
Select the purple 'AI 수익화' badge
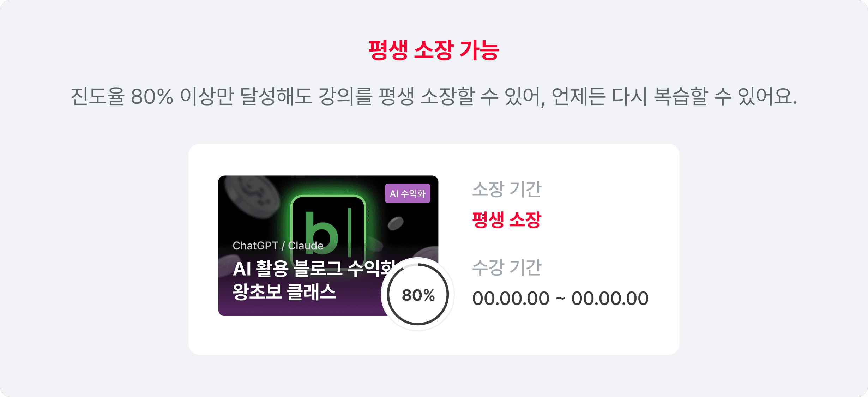[x=408, y=193]
